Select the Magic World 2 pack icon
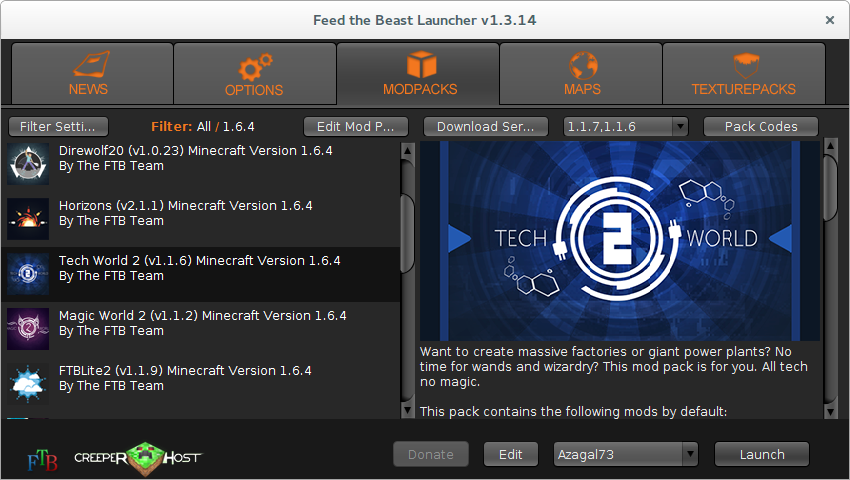Screen dimensions: 850x480 (x=28, y=329)
